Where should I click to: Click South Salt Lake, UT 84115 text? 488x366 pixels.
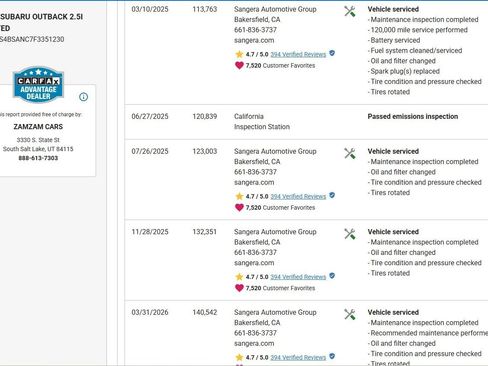pos(38,149)
